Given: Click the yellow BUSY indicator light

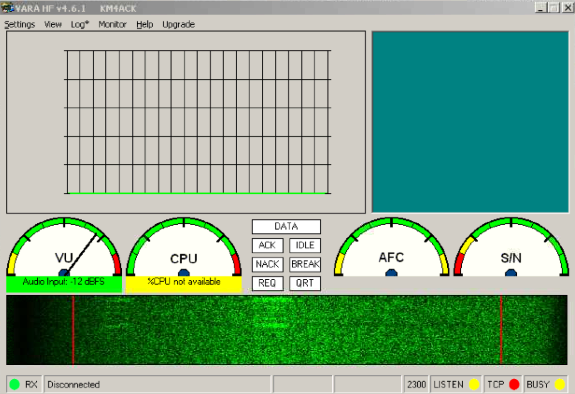Looking at the screenshot, I should pos(560,384).
